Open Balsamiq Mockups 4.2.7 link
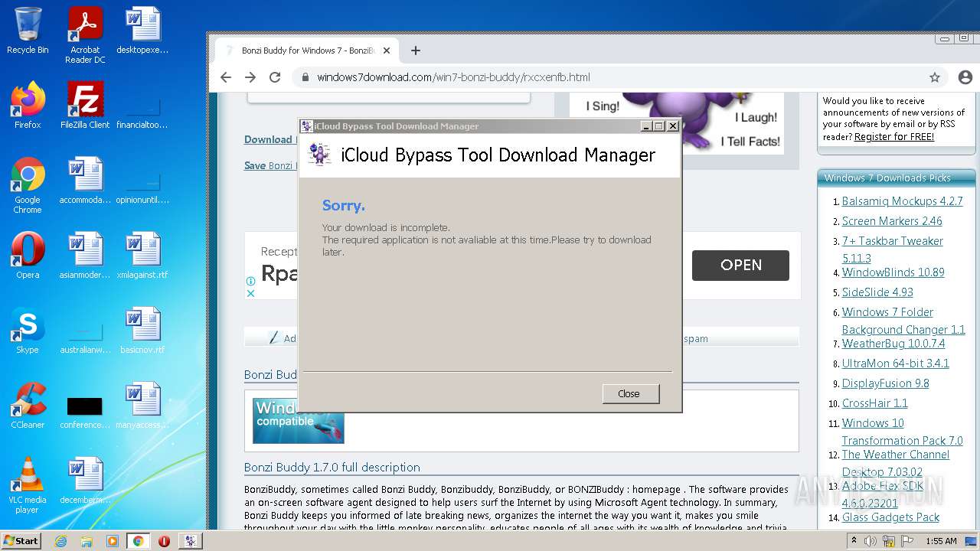980x551 pixels. tap(903, 201)
